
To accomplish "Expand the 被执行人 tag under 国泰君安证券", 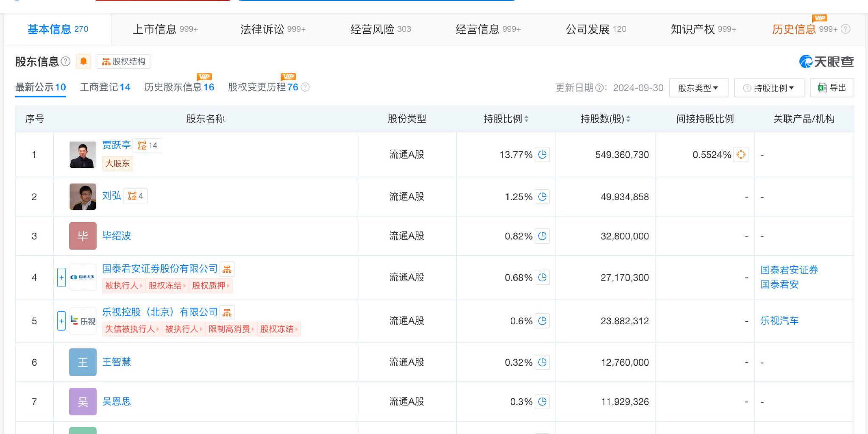I will pos(124,286).
